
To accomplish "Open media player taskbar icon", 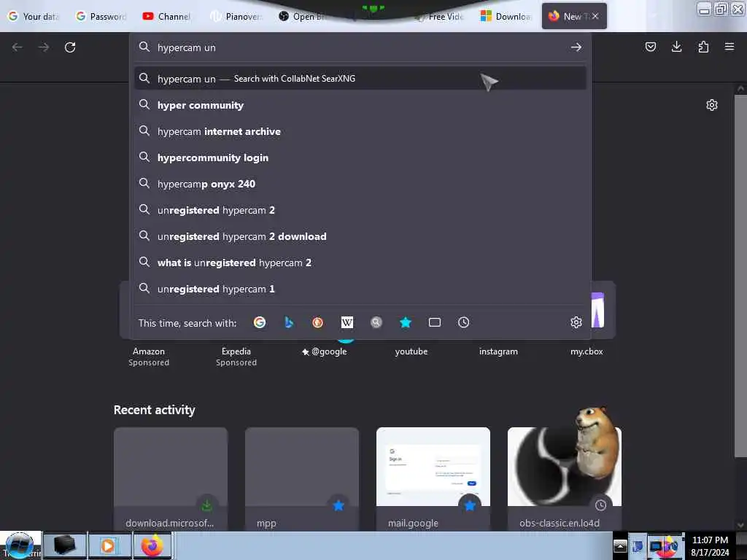I will [x=109, y=545].
